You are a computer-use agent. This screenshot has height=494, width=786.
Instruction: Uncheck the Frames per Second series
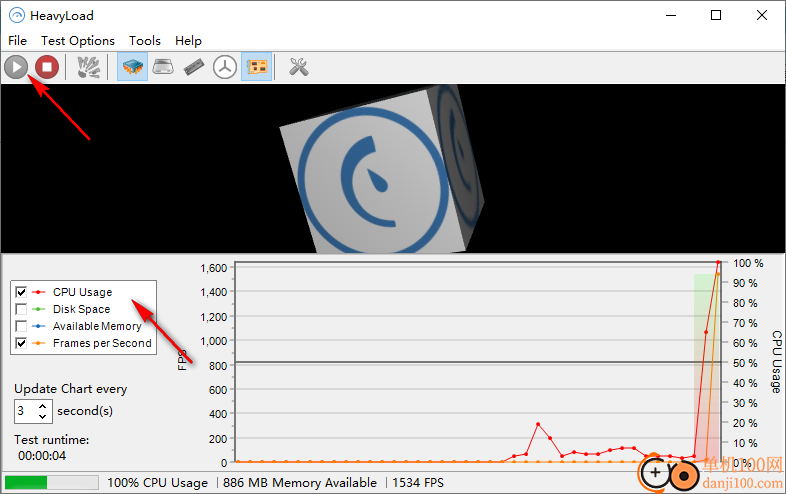click(x=21, y=343)
